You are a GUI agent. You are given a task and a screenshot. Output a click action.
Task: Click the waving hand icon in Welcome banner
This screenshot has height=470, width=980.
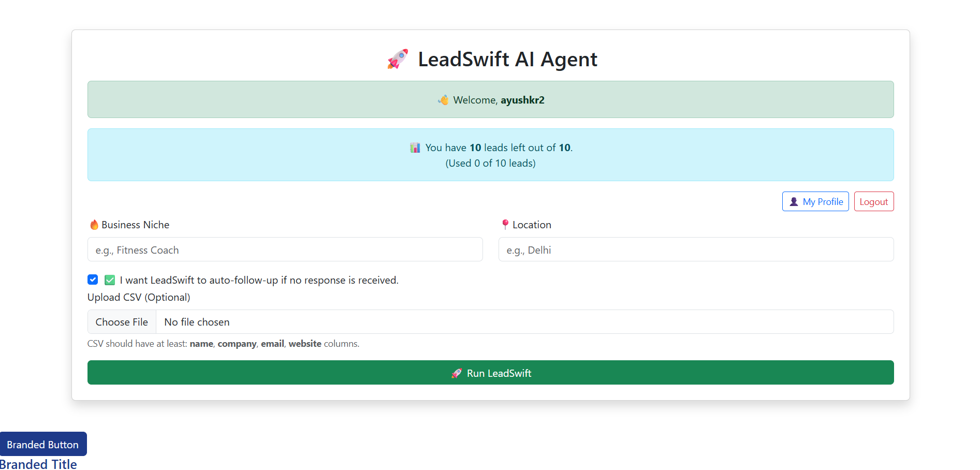click(x=443, y=100)
